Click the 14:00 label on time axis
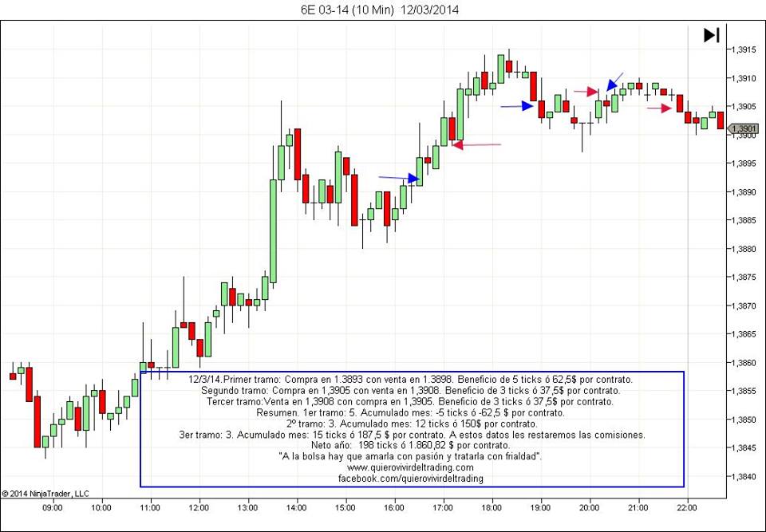Screen dimensions: 766x532 pyautogui.click(x=296, y=506)
